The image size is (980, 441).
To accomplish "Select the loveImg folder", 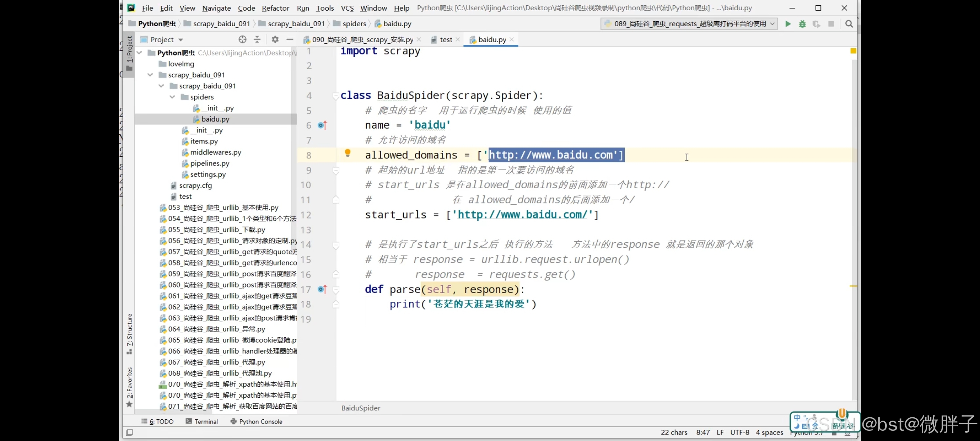I will (181, 64).
